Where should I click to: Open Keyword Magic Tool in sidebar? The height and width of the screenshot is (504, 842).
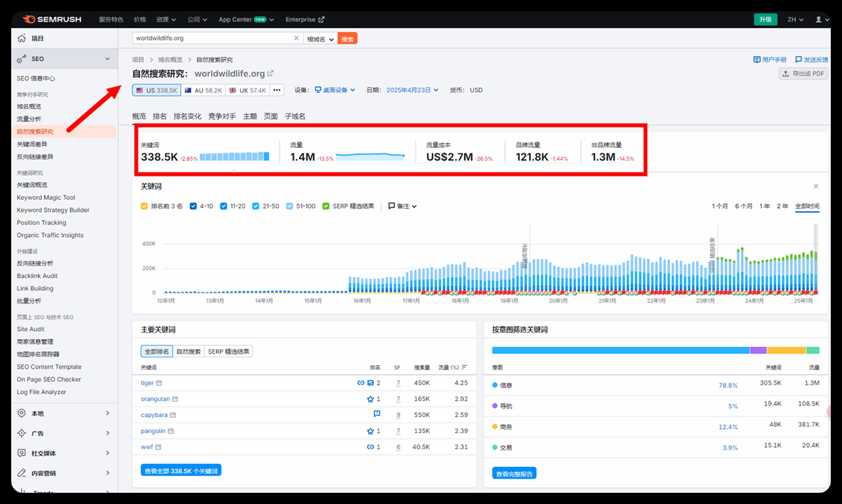(46, 198)
